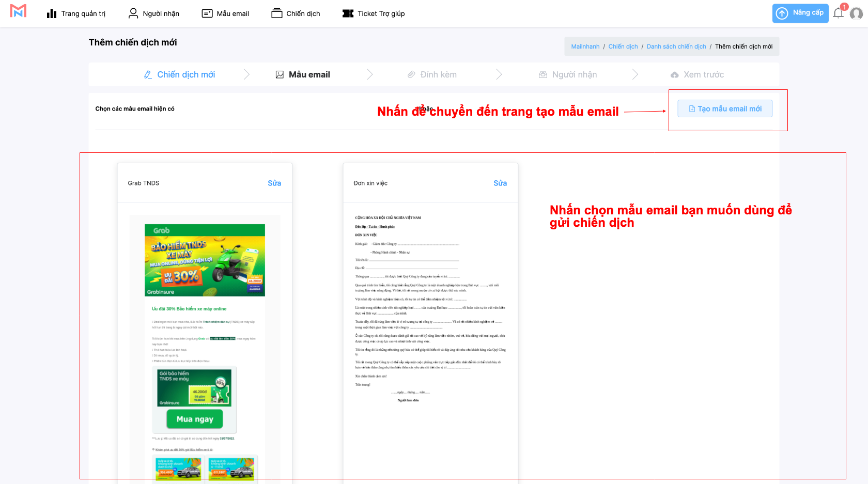868x484 pixels.
Task: Select the Mẫu email wizard step
Action: (303, 74)
